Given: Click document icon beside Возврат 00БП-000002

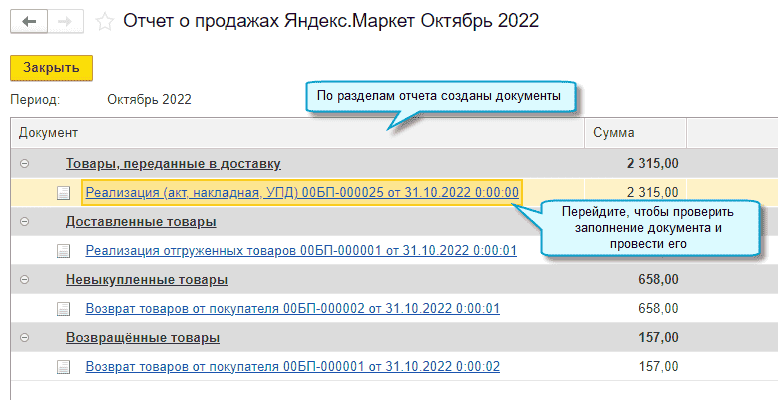Looking at the screenshot, I should [64, 309].
